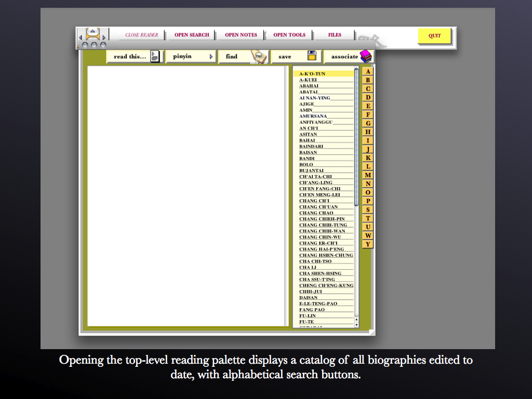Choose the H alphabetical search button

pos(368,132)
